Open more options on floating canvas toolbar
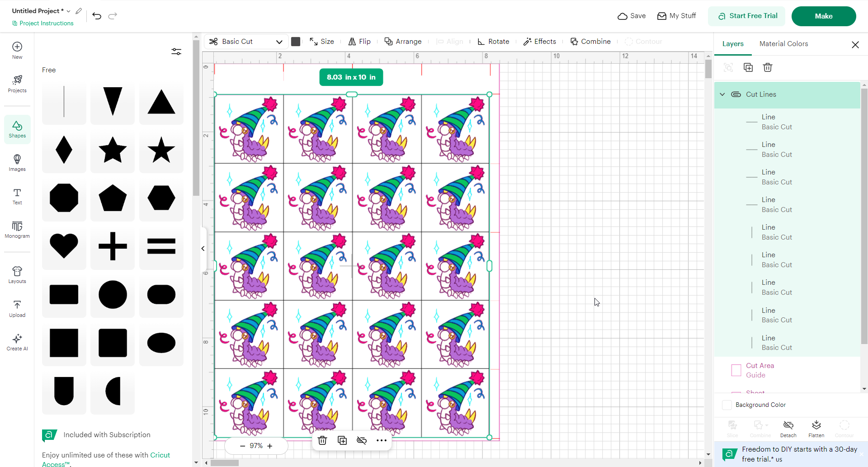Screen dimensions: 868x467 click(382, 440)
